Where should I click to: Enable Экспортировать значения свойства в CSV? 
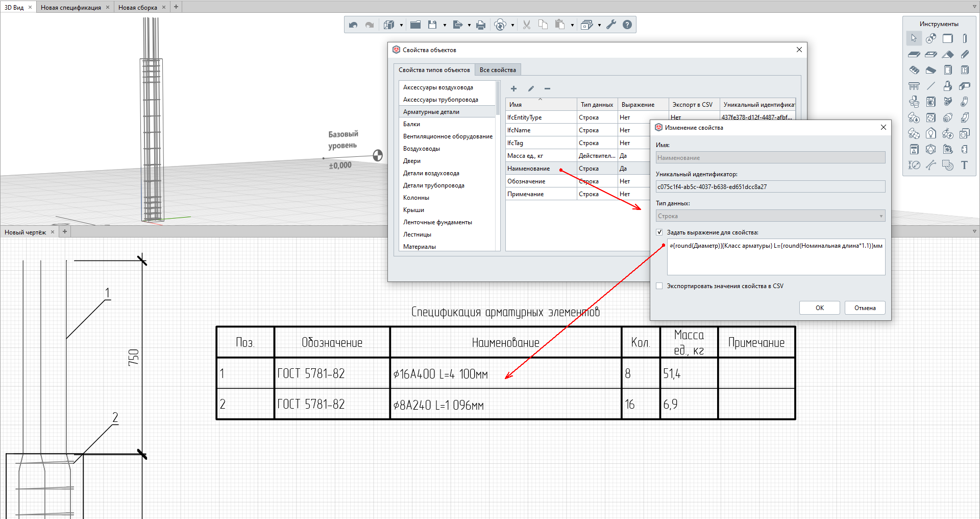(659, 286)
